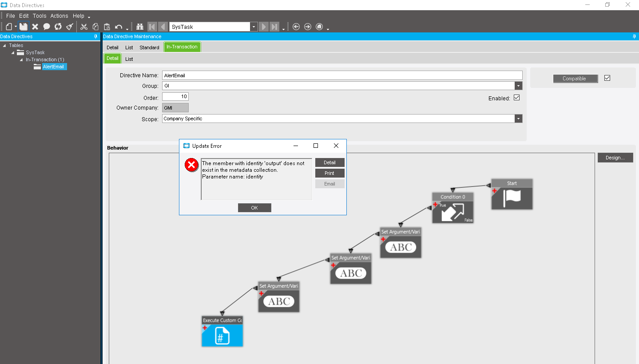Click the Cut scissors icon
Image resolution: width=639 pixels, height=364 pixels.
[84, 27]
